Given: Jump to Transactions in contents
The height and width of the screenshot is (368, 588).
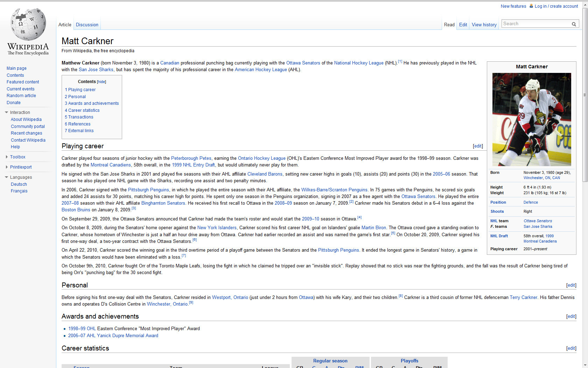Looking at the screenshot, I should 79,117.
